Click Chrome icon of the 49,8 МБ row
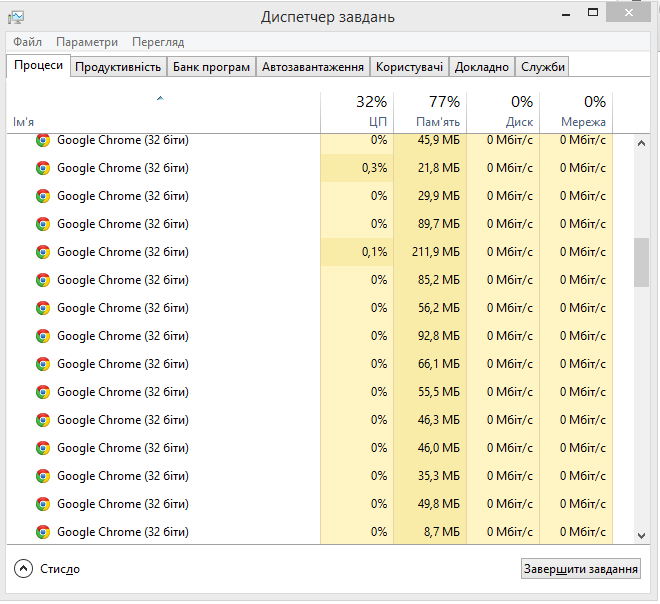Screen dimensions: 660x604 43,504
